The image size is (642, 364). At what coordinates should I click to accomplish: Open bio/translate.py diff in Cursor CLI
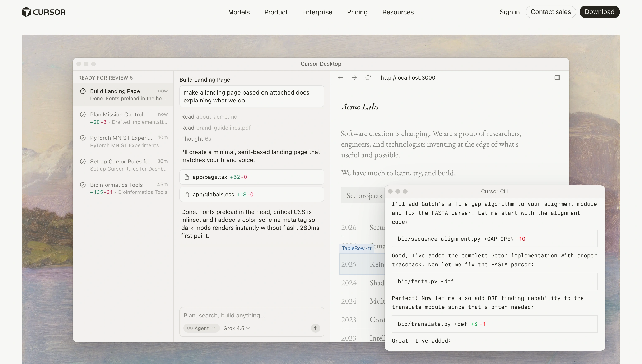point(495,324)
